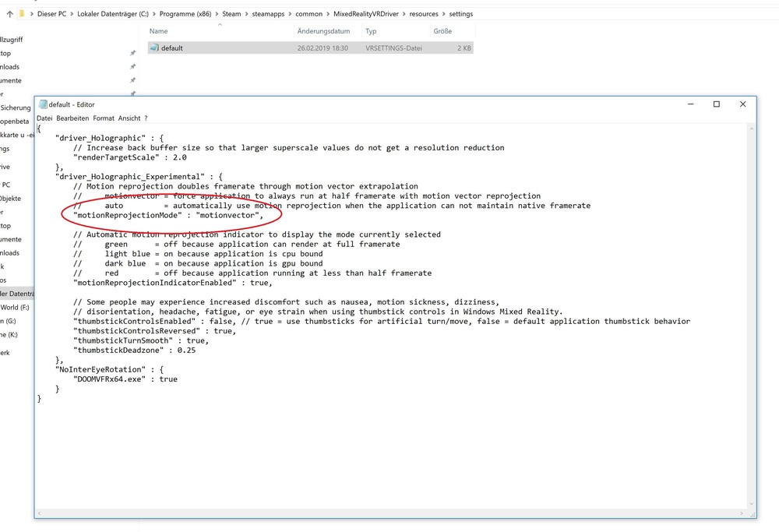Click the Editor scrollbar's up arrow
The image size is (779, 532).
click(x=751, y=129)
